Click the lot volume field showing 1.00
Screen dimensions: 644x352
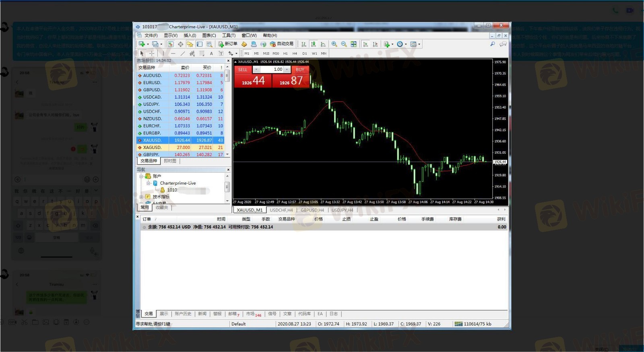[273, 70]
